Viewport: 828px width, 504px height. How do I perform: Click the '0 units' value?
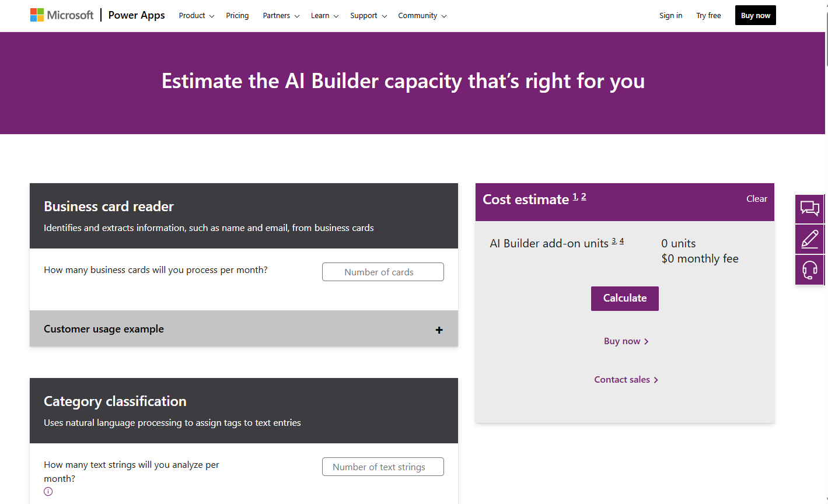(x=678, y=243)
